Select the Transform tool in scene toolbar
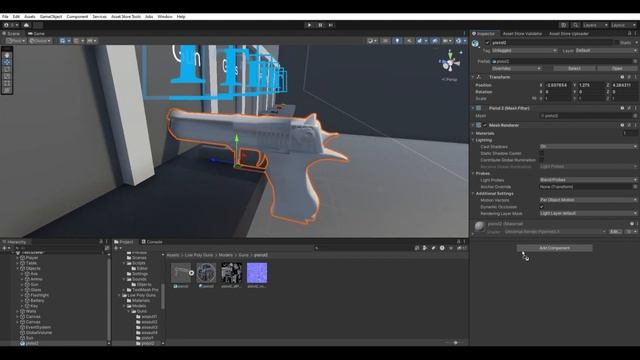The width and height of the screenshot is (640, 360). tap(7, 90)
